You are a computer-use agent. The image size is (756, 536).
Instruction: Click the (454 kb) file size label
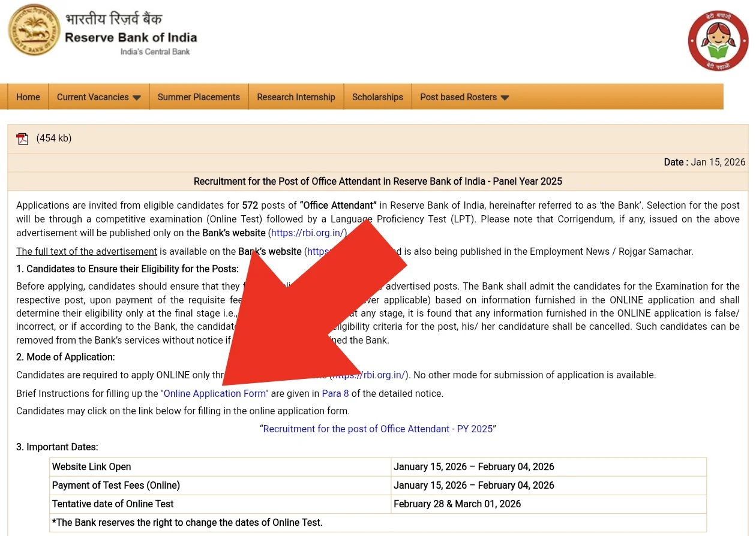click(x=54, y=138)
